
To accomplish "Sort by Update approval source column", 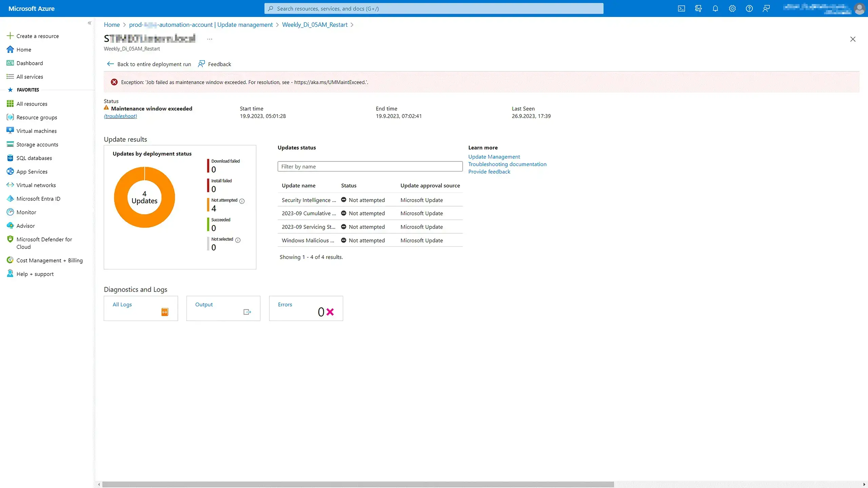I will [430, 185].
